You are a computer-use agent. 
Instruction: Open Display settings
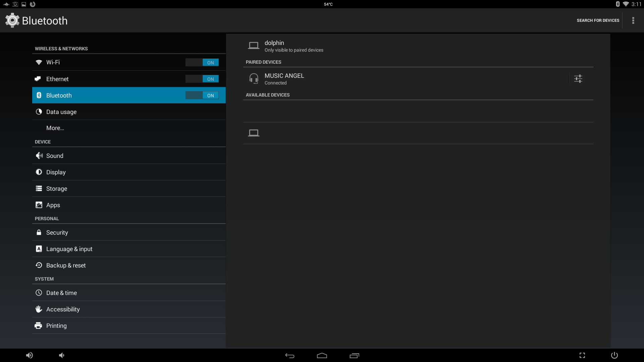point(129,172)
